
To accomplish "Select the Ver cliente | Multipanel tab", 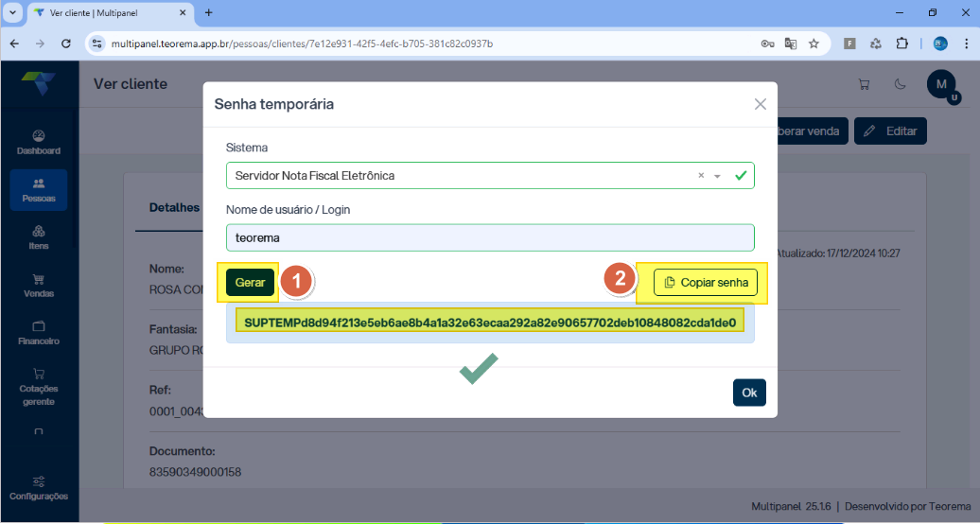I will click(x=110, y=12).
